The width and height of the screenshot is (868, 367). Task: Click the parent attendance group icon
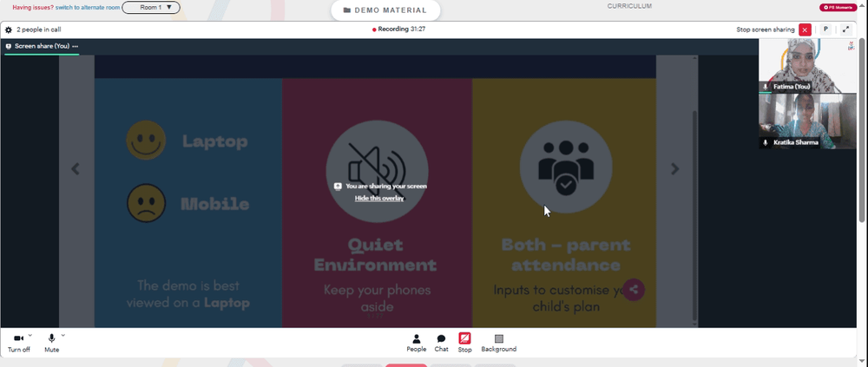coord(566,167)
